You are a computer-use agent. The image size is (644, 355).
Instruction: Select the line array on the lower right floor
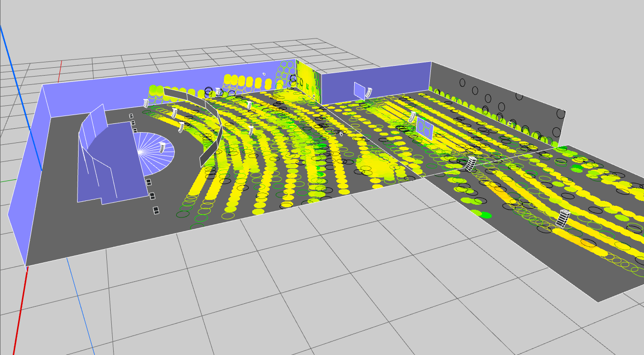(x=563, y=218)
